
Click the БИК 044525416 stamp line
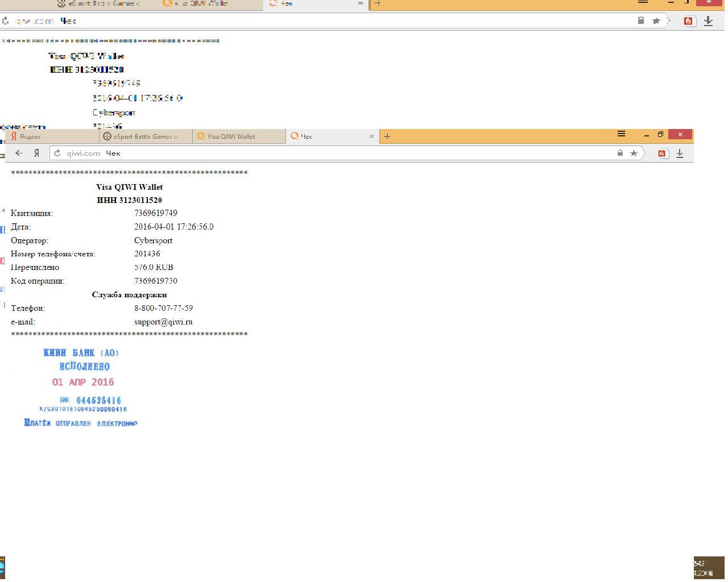[90, 400]
